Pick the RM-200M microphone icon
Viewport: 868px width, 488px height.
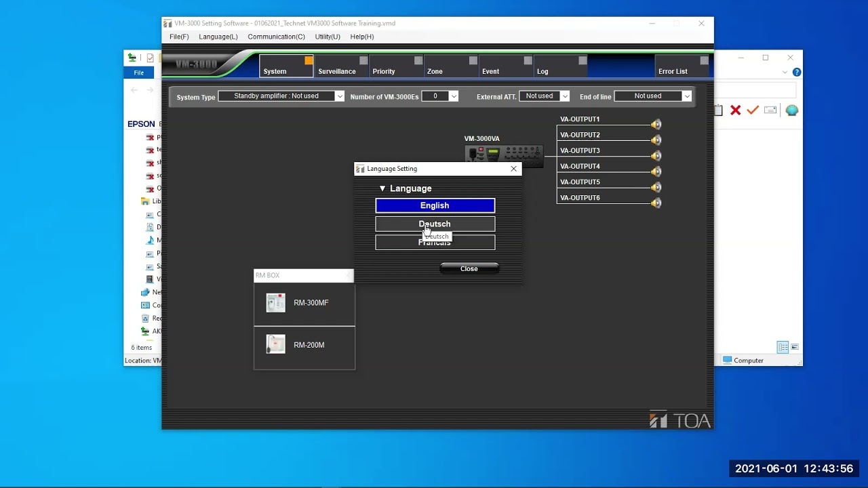click(276, 344)
